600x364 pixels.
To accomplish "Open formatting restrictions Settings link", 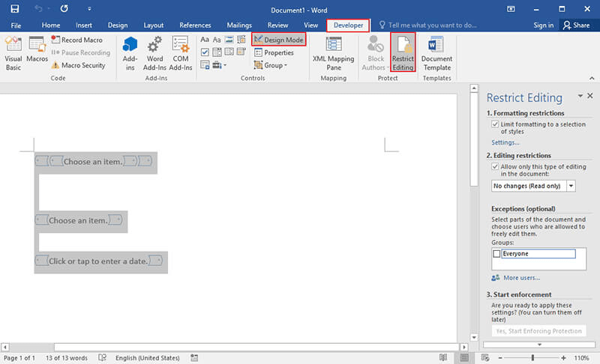I will [x=505, y=142].
